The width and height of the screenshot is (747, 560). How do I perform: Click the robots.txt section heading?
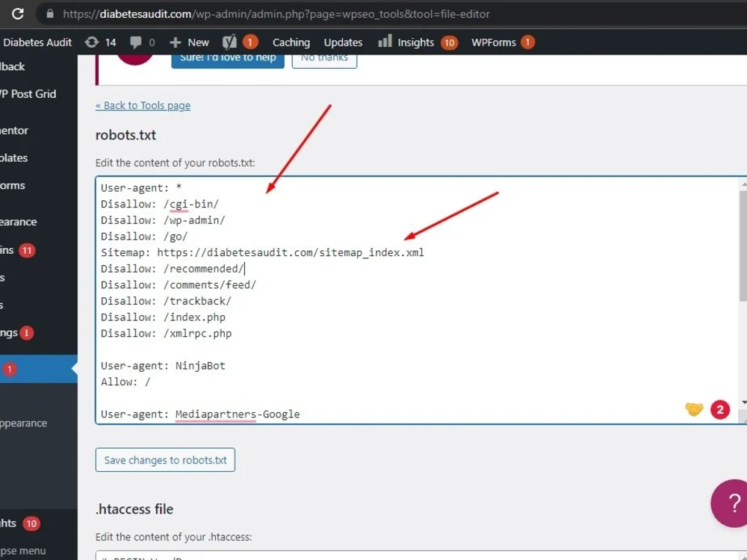pyautogui.click(x=125, y=135)
